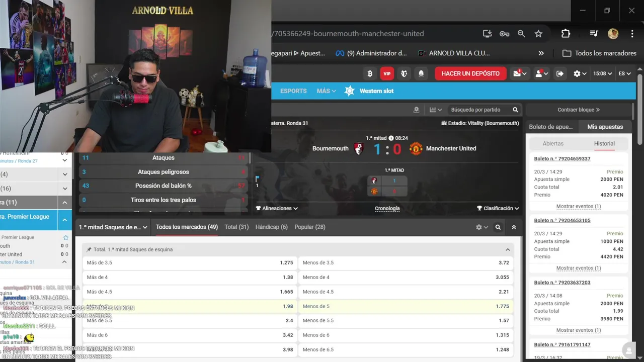The height and width of the screenshot is (362, 644).
Task: Show events for the 4020 PEN ticket
Action: coord(579,206)
